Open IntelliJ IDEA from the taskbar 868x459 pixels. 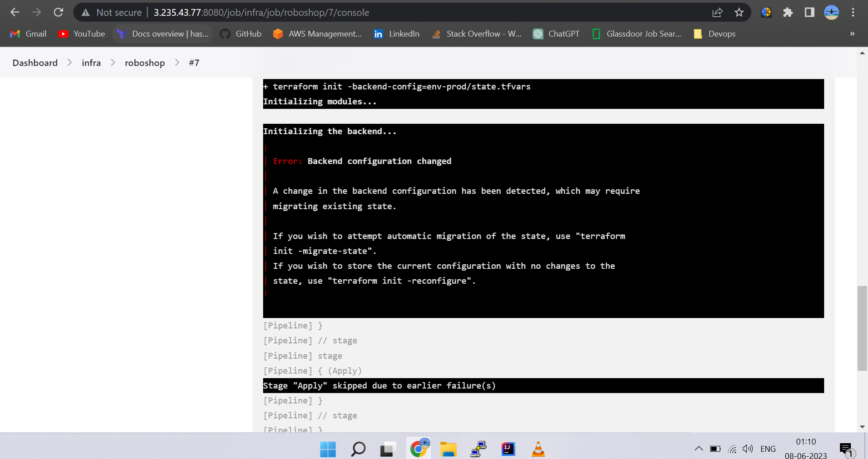click(x=508, y=449)
